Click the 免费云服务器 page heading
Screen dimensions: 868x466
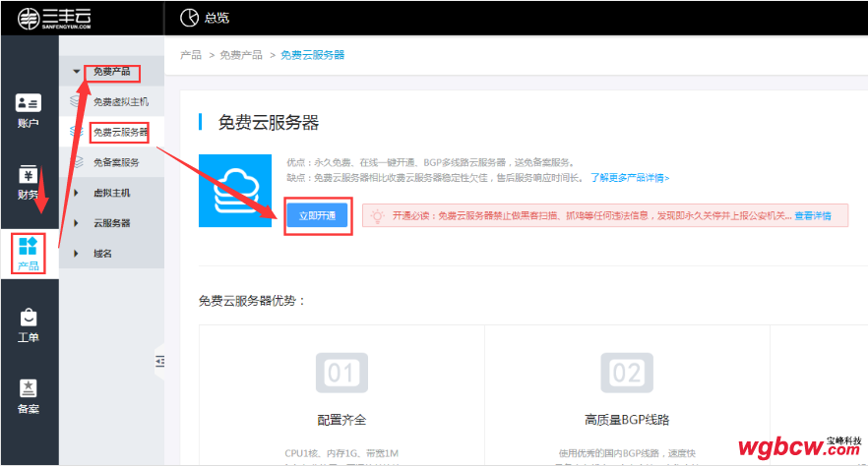(x=269, y=122)
